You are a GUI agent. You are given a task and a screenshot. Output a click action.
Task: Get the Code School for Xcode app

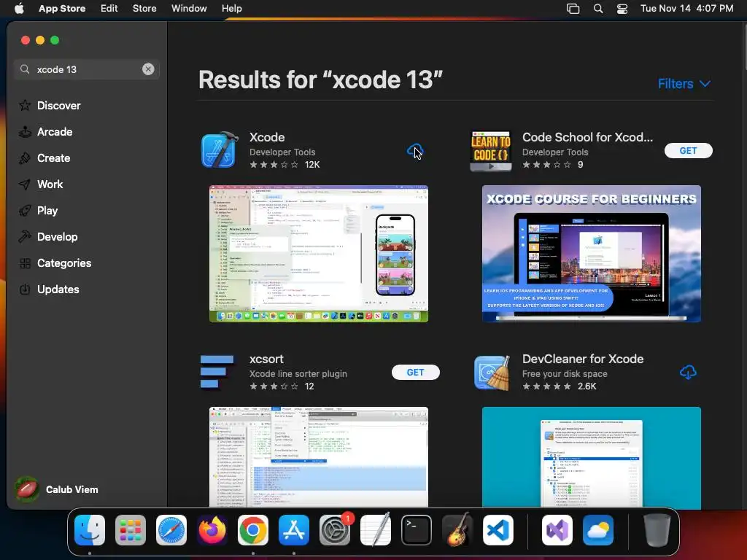(689, 150)
